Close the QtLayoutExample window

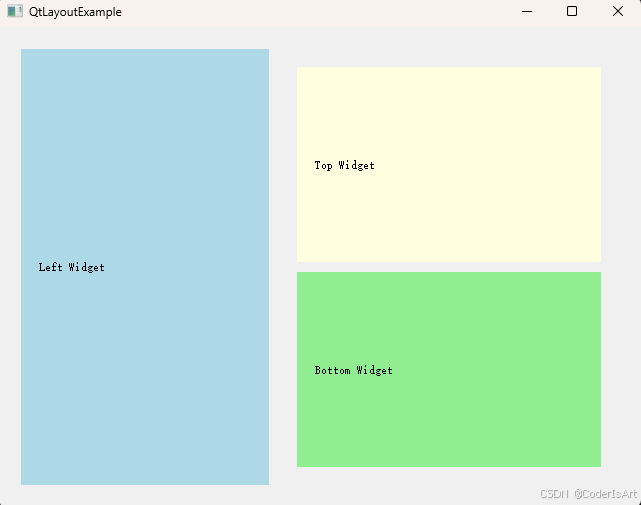[618, 11]
